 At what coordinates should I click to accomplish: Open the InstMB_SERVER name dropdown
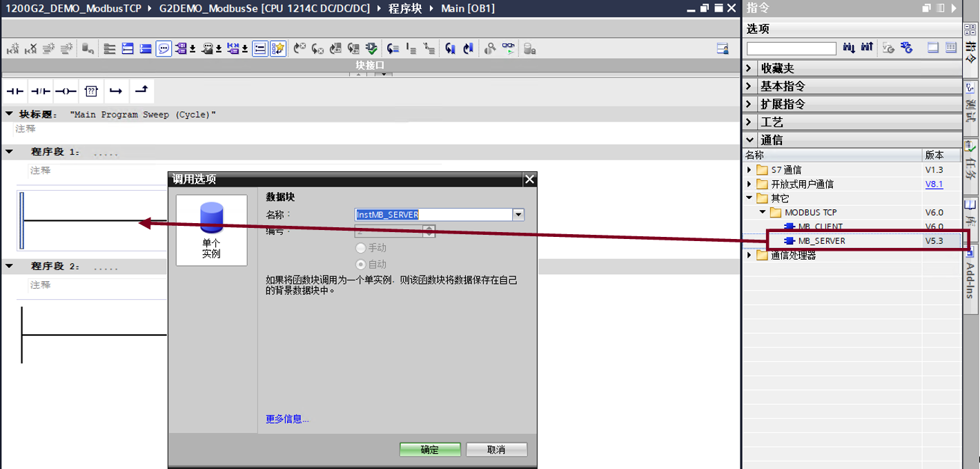pyautogui.click(x=518, y=214)
